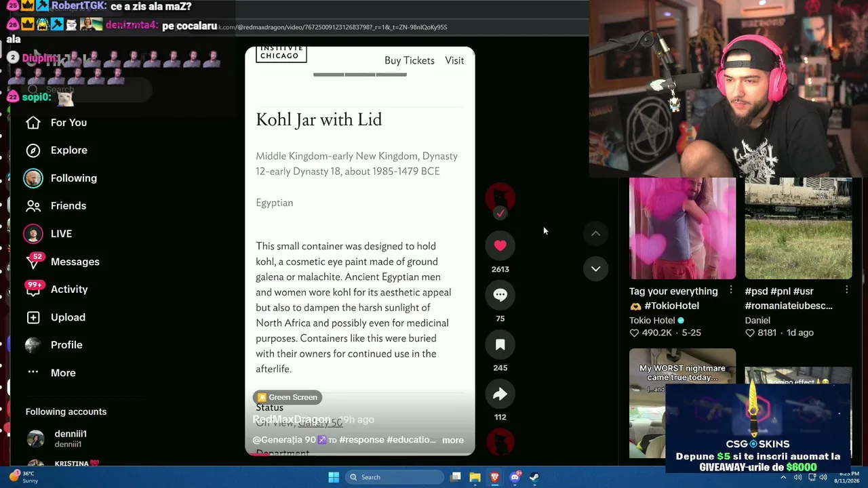Screen dimensions: 868x488
Task: Open the Friends icon in sidebar
Action: 33,206
